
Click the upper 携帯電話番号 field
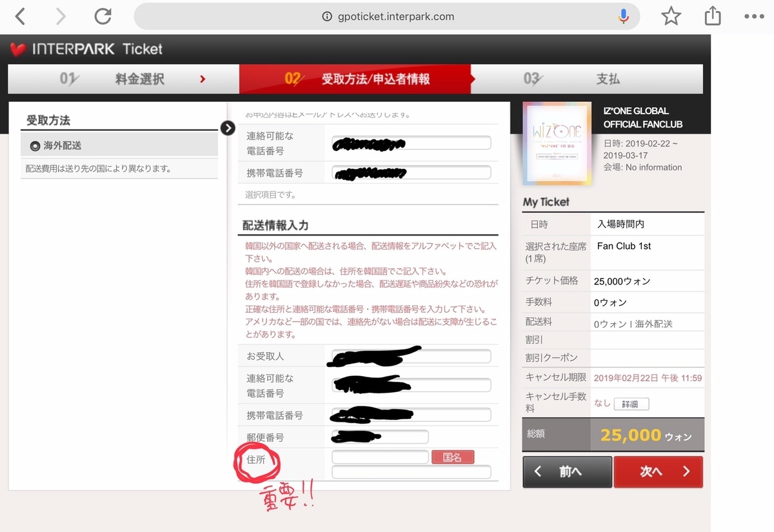pyautogui.click(x=412, y=173)
